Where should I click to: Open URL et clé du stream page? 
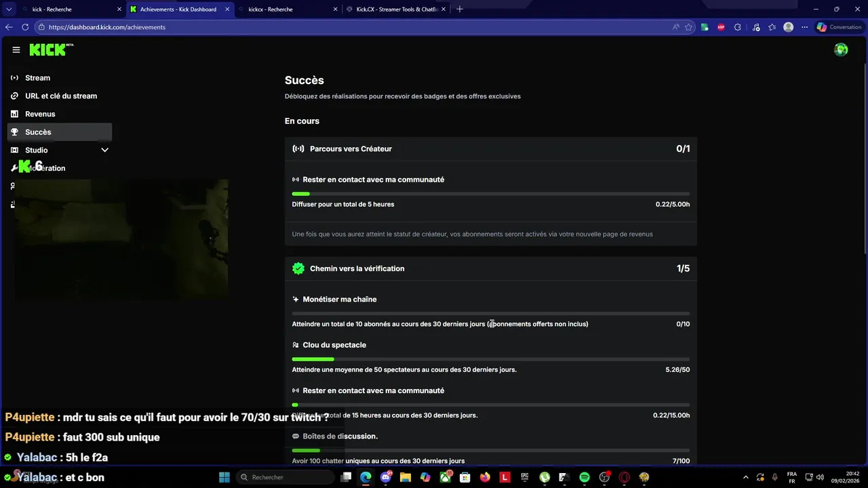pos(60,96)
